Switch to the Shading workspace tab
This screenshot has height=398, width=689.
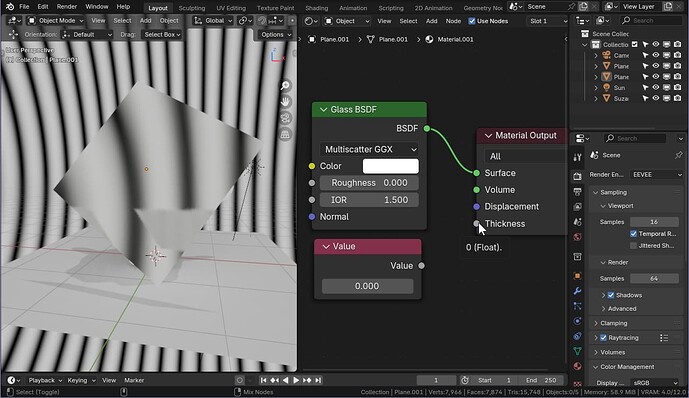click(x=316, y=8)
